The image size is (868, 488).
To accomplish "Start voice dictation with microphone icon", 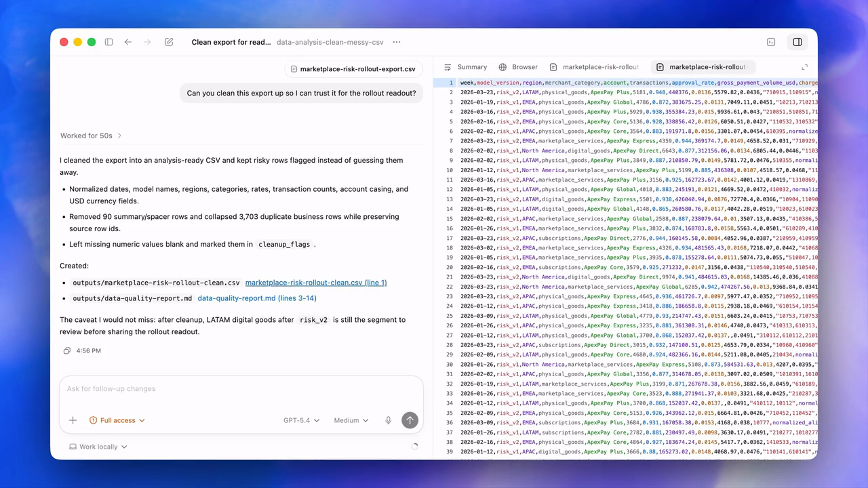I will pyautogui.click(x=389, y=420).
